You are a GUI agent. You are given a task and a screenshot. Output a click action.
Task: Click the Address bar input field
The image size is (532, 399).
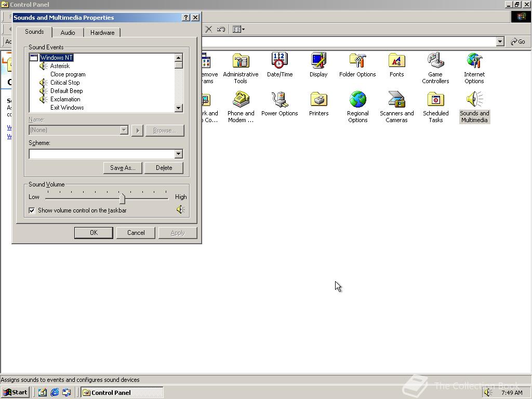click(349, 42)
